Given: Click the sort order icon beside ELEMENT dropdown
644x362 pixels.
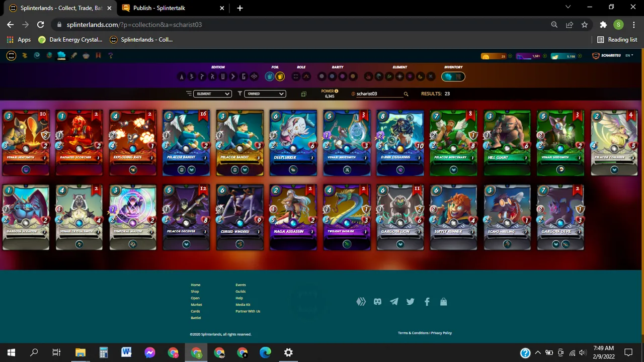Looking at the screenshot, I should point(189,94).
